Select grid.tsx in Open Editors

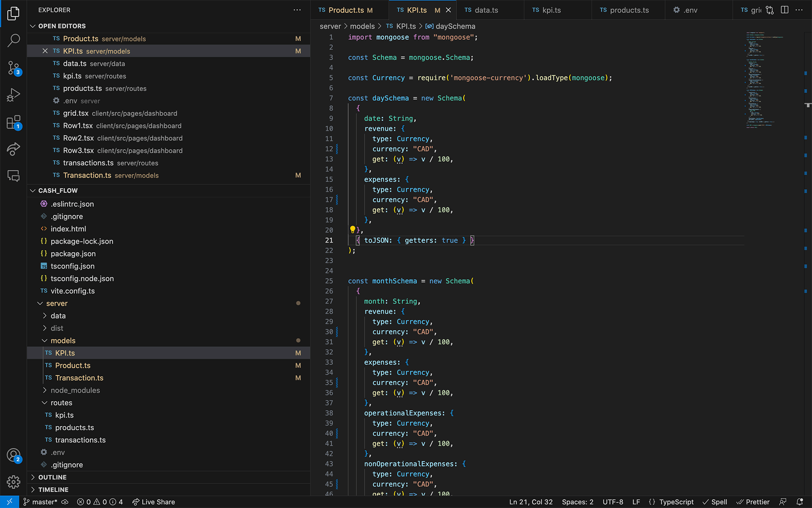tap(169, 113)
